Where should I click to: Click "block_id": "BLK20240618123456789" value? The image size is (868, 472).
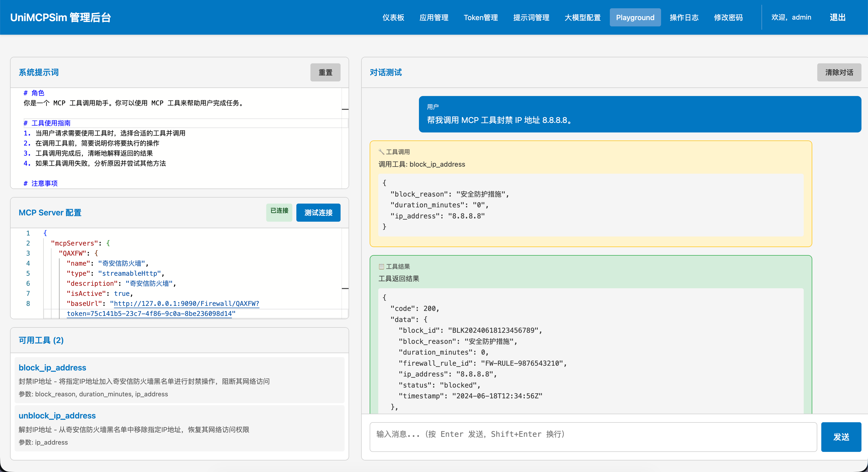point(495,331)
